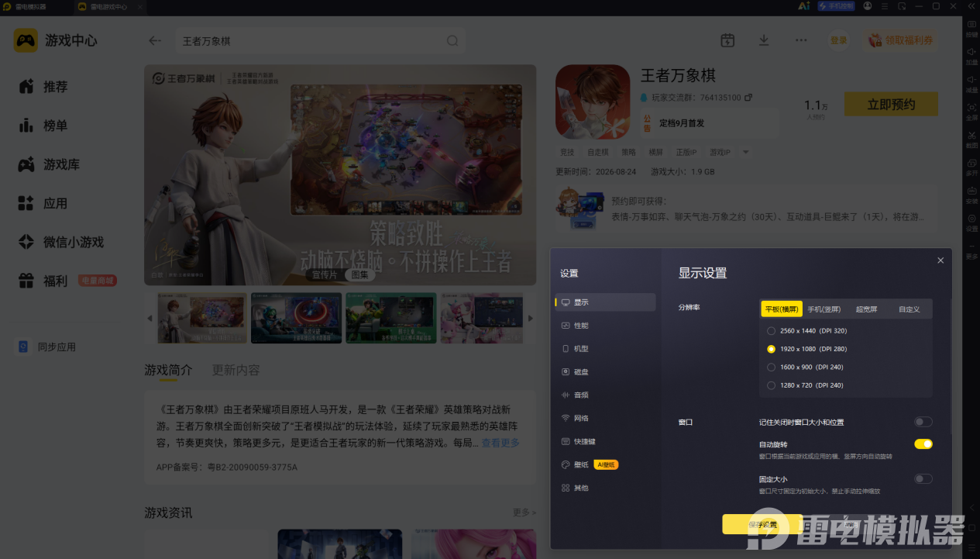Image resolution: width=980 pixels, height=559 pixels.
Task: Open the 查看更多 link in description
Action: tap(500, 443)
